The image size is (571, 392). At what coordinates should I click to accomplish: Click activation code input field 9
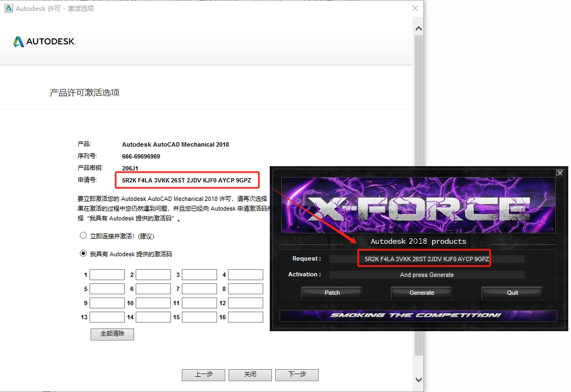click(x=107, y=303)
